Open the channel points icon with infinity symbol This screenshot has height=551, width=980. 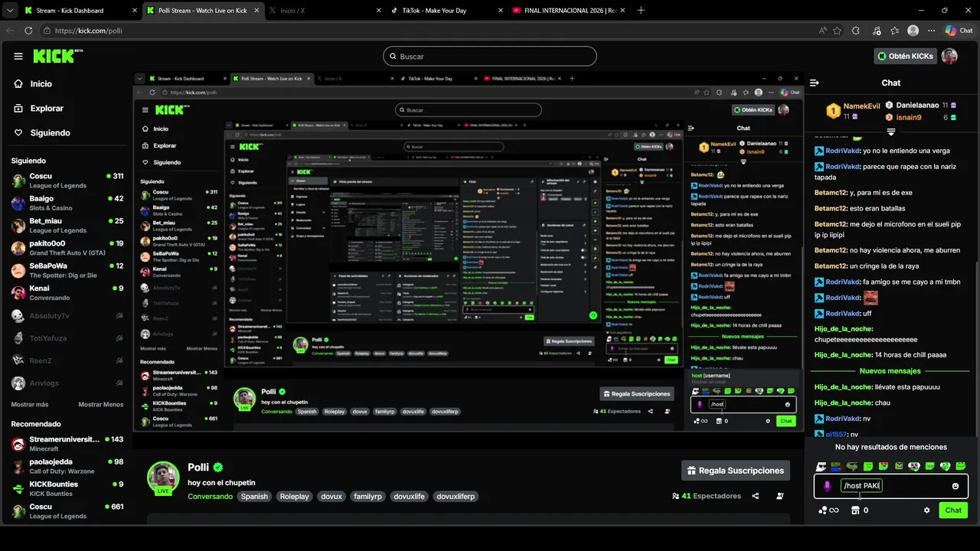(828, 510)
